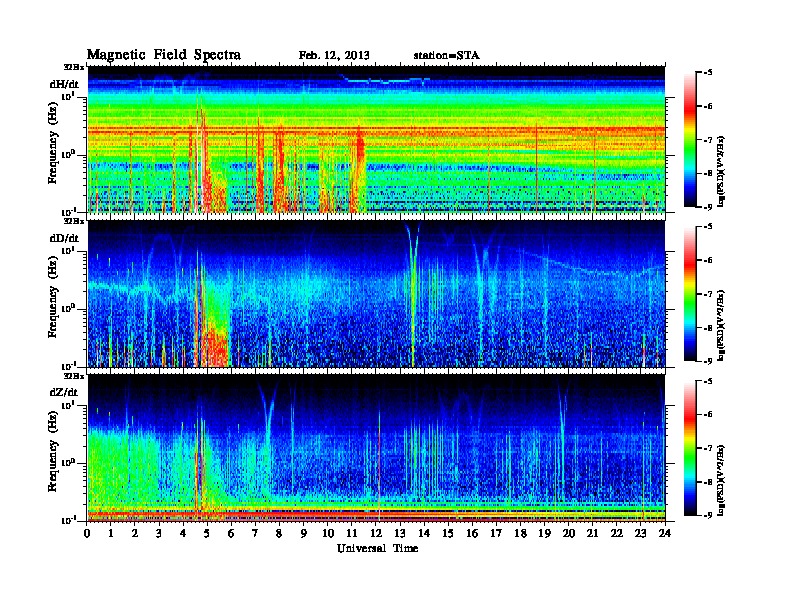
Task: Click the "-6" tick on the dD/dt color bar
Action: (708, 261)
